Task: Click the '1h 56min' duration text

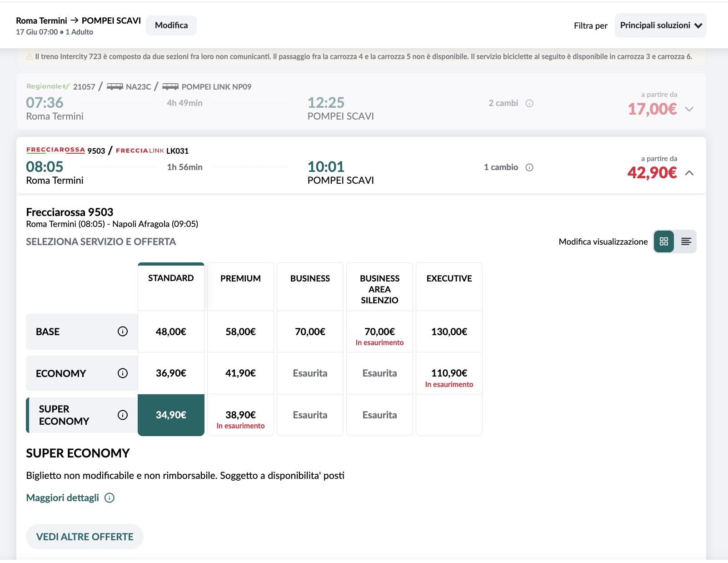Action: click(184, 167)
